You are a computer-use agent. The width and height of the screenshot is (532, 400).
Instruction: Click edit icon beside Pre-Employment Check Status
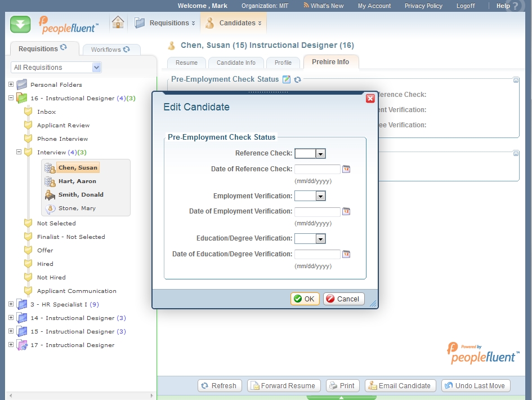[x=287, y=79]
